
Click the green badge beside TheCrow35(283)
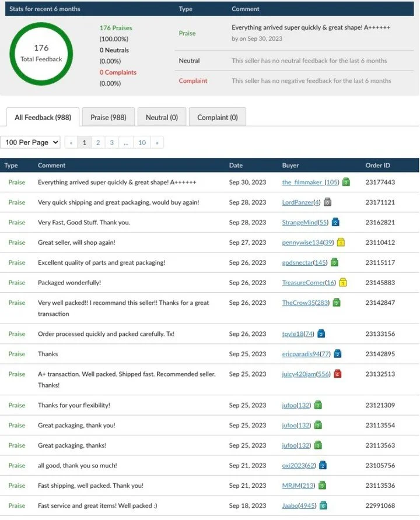pos(337,303)
